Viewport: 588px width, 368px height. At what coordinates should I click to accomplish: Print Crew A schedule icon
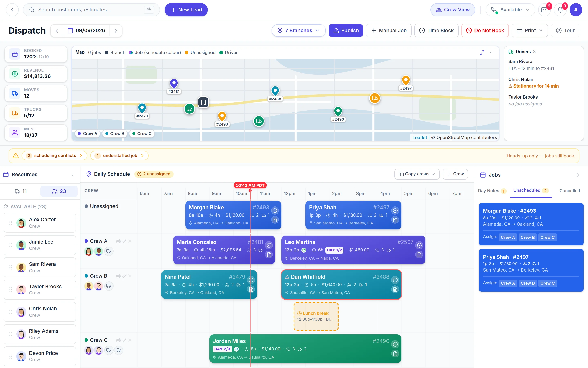point(118,241)
